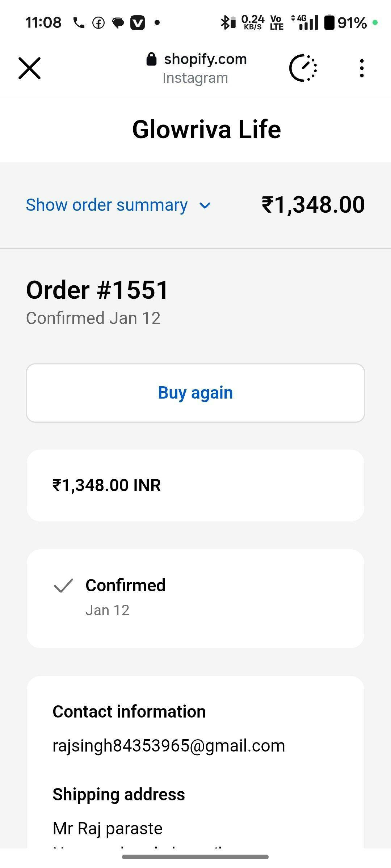Tap the Confirmed checkmark status

pyautogui.click(x=63, y=586)
